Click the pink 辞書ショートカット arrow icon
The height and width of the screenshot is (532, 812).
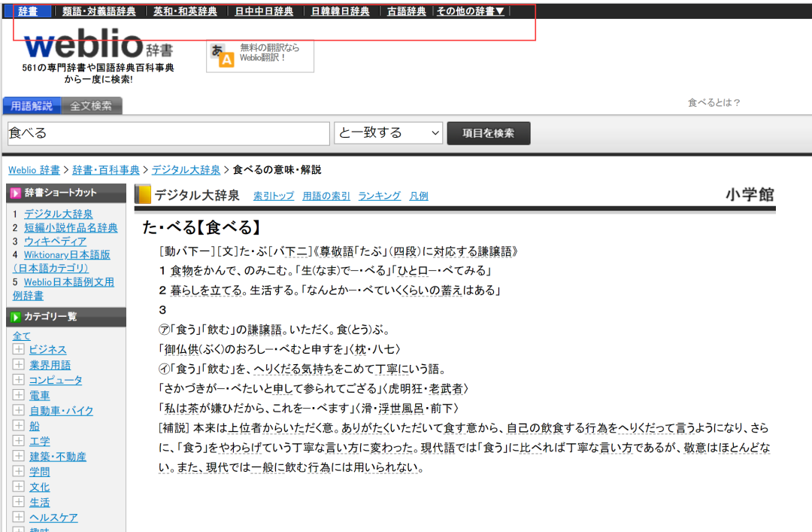[x=16, y=193]
